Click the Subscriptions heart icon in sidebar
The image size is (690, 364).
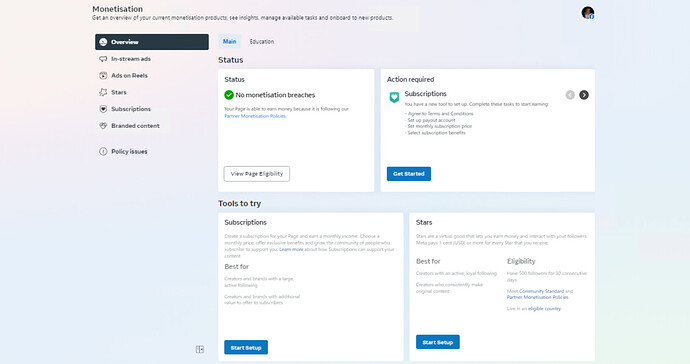tap(103, 109)
